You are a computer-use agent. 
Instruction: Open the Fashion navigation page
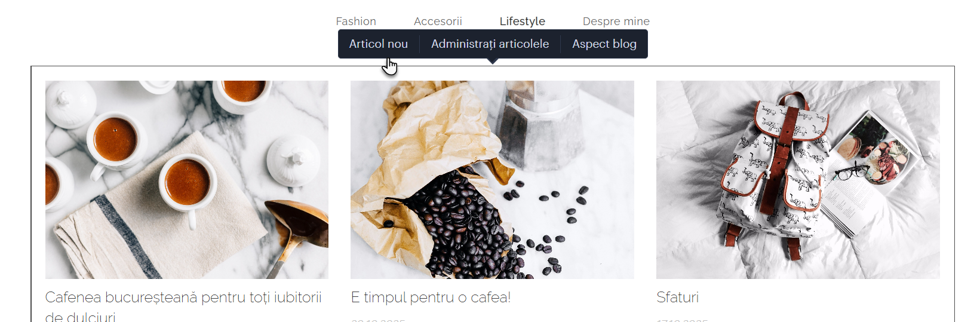click(x=356, y=21)
